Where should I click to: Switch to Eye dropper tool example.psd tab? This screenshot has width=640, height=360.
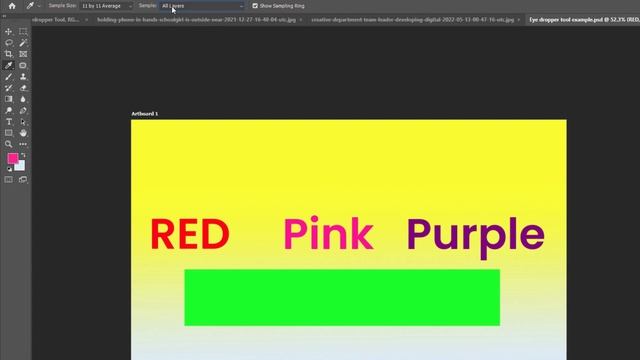pos(584,20)
